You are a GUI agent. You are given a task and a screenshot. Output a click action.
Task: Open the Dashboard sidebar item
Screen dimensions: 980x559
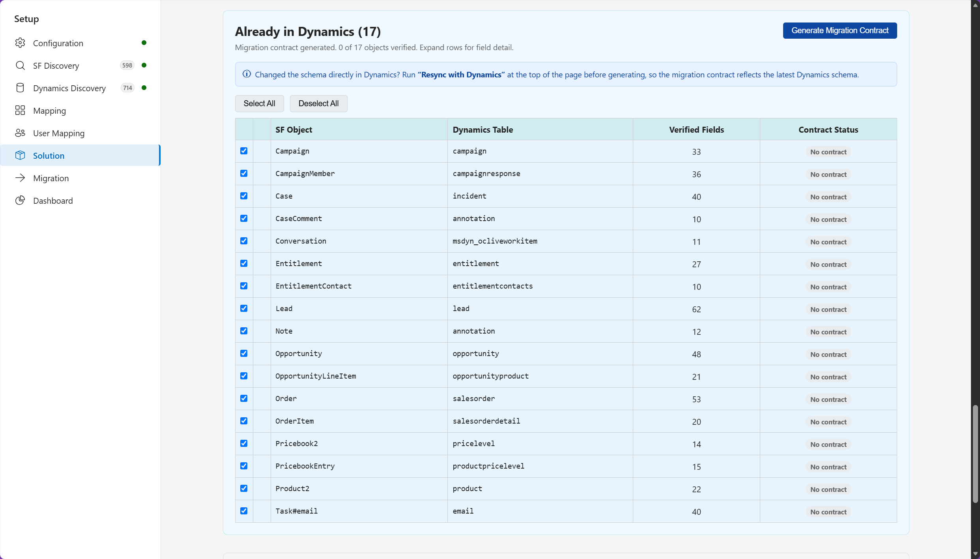pyautogui.click(x=80, y=200)
